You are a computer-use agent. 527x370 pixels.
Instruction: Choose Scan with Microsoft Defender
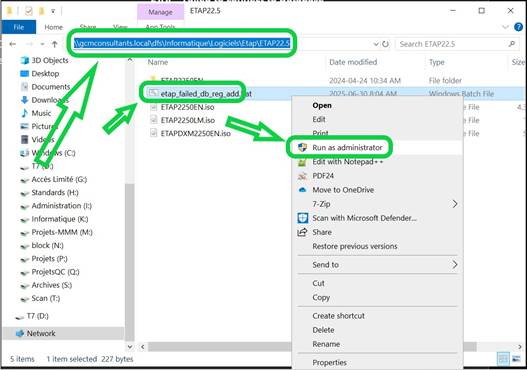coord(364,218)
